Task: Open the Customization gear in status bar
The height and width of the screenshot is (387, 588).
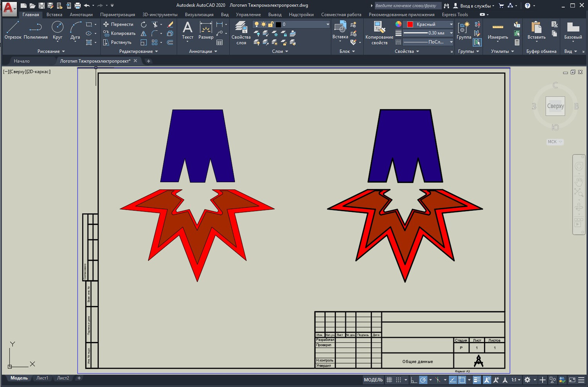Action: (527, 380)
